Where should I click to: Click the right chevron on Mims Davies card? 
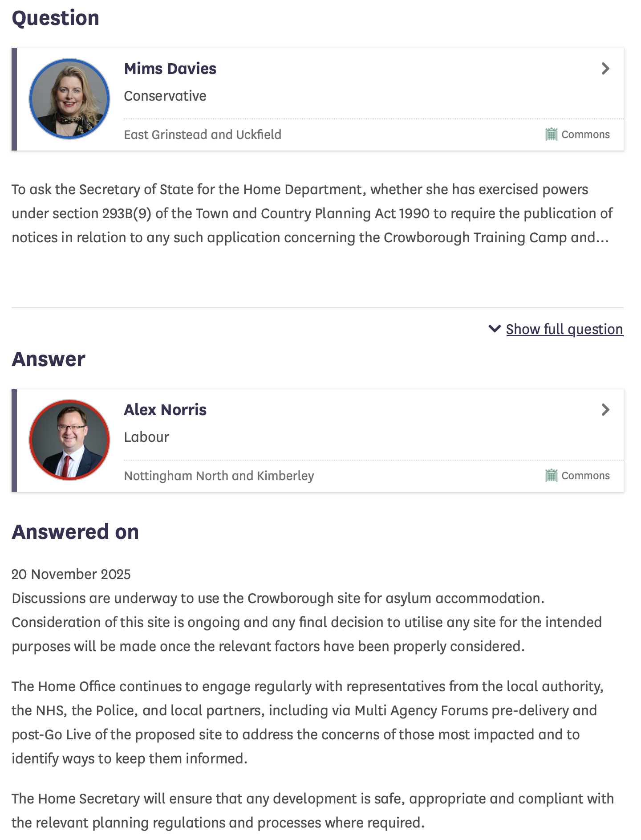click(605, 69)
